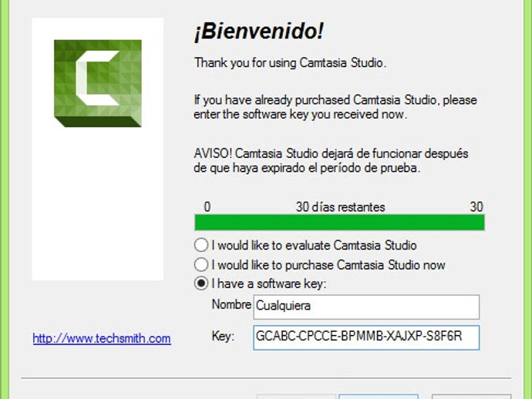Click the '30 días restantes' label

(x=341, y=206)
